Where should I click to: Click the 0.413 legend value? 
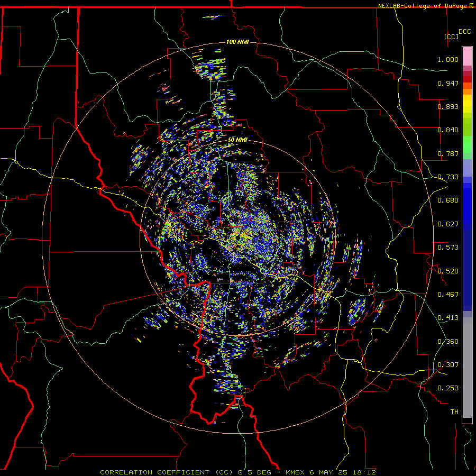[x=448, y=318]
